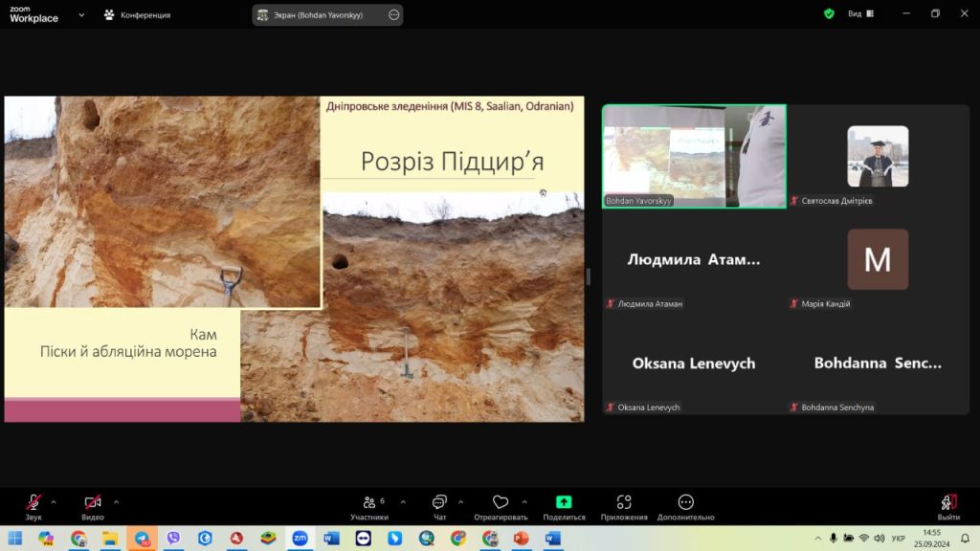Screen dimensions: 980x551
Task: Open PowerPoint from the Windows taskbar
Action: 522,539
